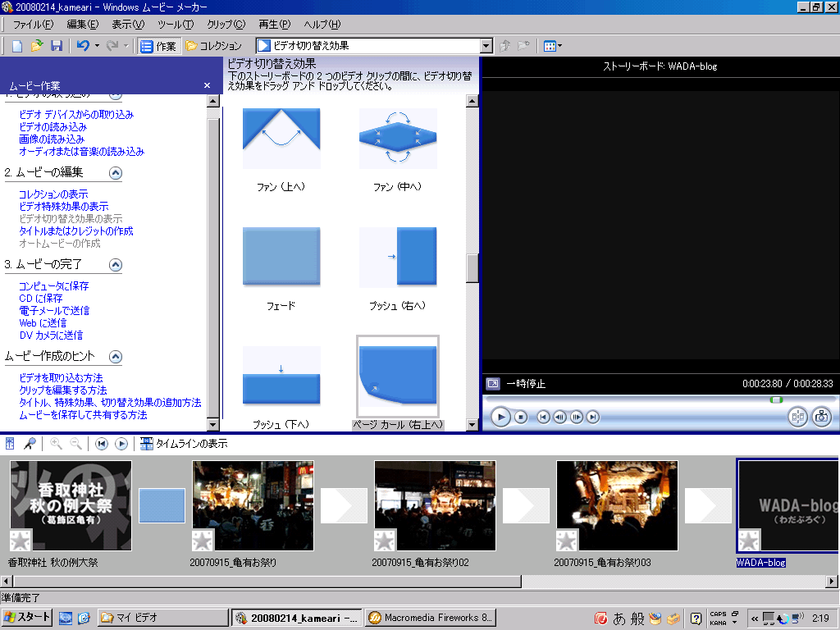Click the Narrate Timeline microphone icon
840x630 pixels.
(x=29, y=444)
